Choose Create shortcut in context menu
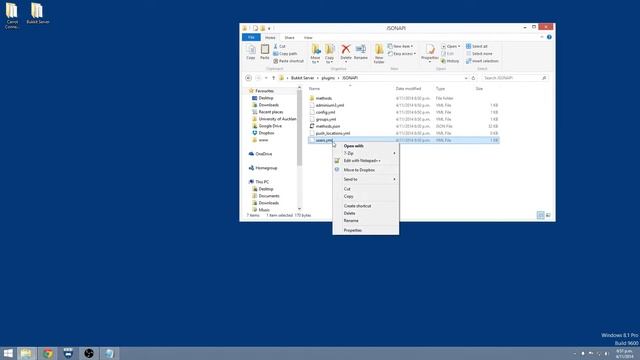Screen dimensions: 640x360 (x=366, y=206)
